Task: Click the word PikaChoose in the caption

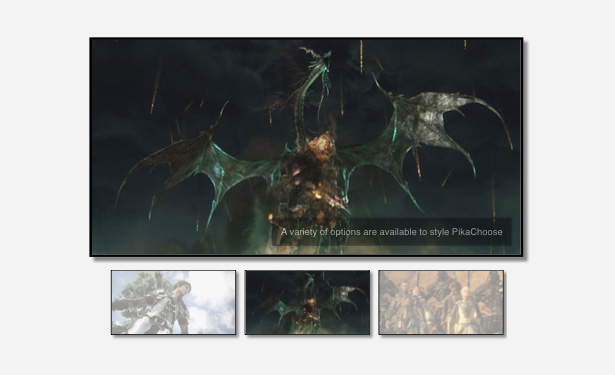Action: point(477,232)
